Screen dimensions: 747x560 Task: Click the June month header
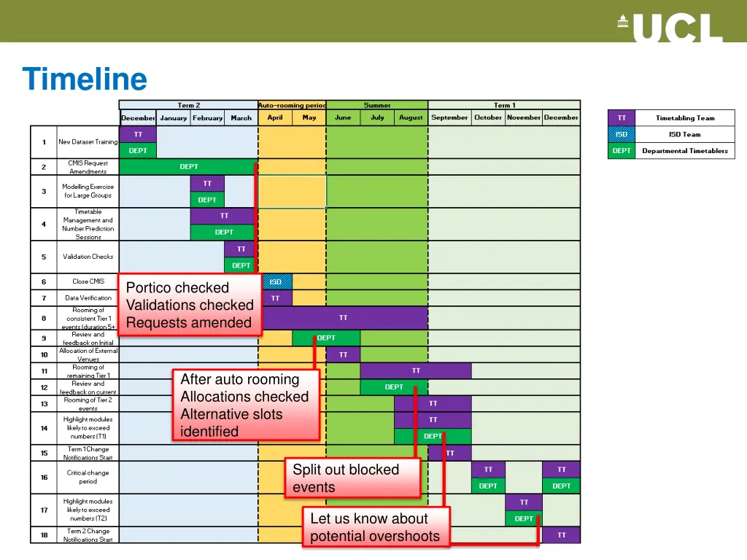tap(343, 117)
